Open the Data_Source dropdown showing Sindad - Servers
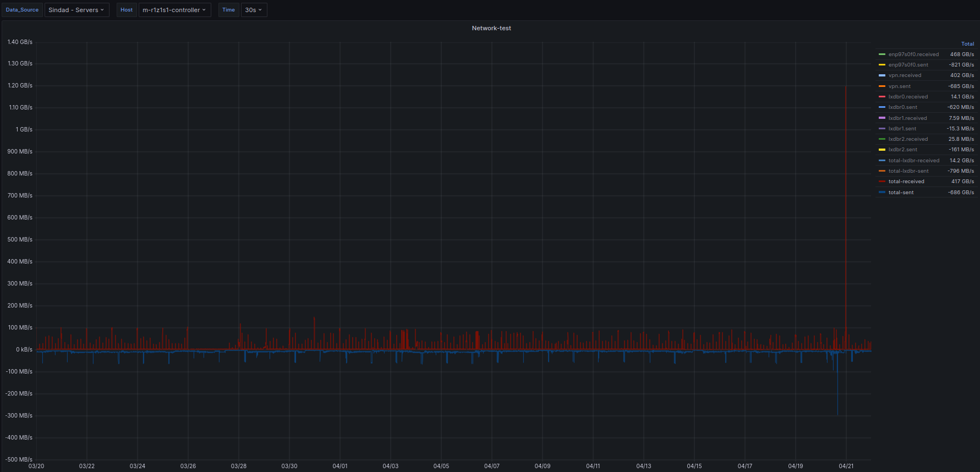 point(76,10)
